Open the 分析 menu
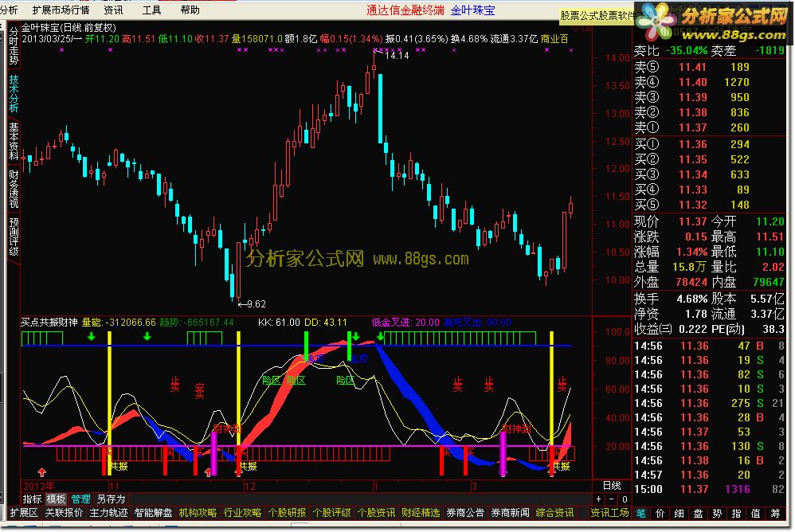 [9, 10]
